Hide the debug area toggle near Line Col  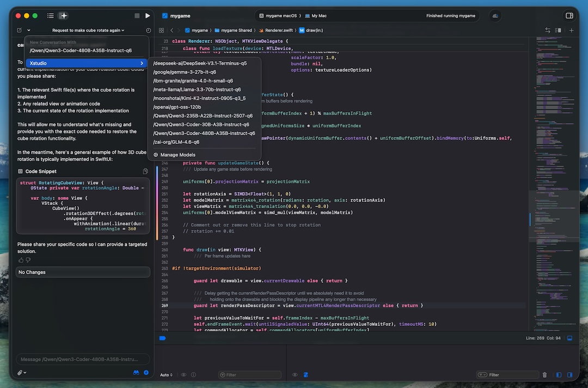[569, 338]
